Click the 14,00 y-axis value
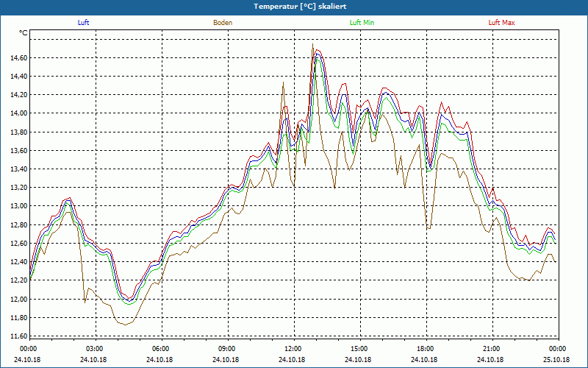Viewport: 588px width, 368px height. point(18,113)
